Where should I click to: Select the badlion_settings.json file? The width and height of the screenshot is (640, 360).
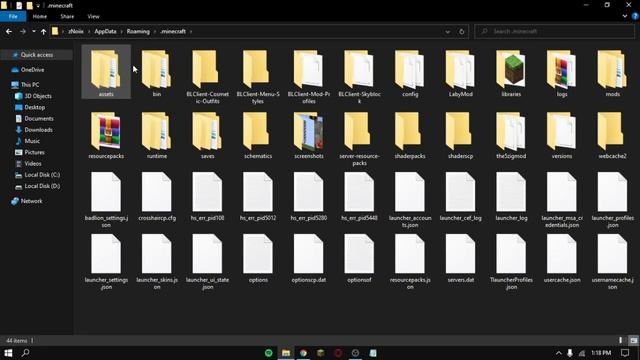pos(106,199)
